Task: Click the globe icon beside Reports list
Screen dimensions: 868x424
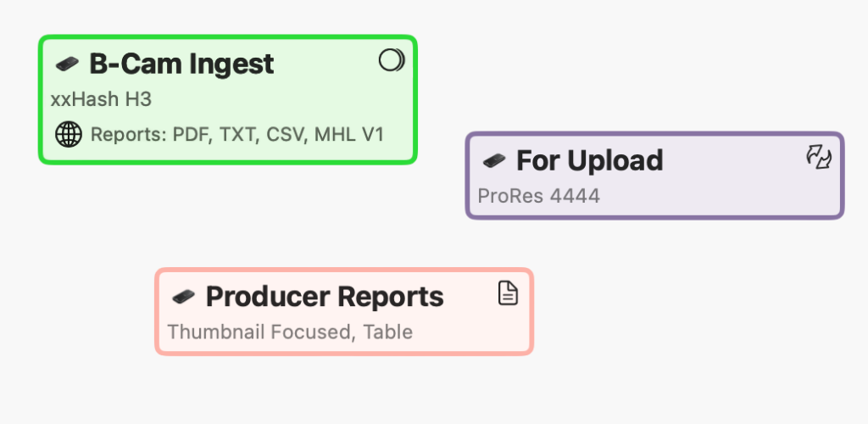Action: tap(69, 135)
